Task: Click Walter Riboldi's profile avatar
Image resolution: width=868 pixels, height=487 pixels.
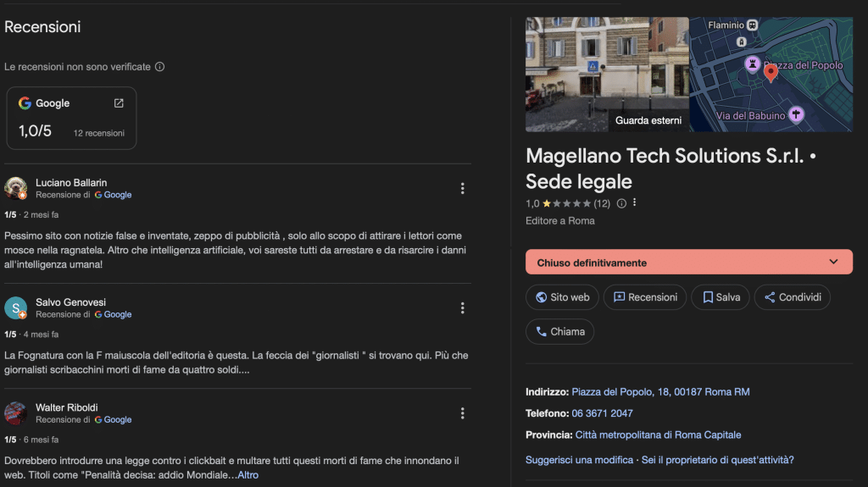Action: click(15, 412)
